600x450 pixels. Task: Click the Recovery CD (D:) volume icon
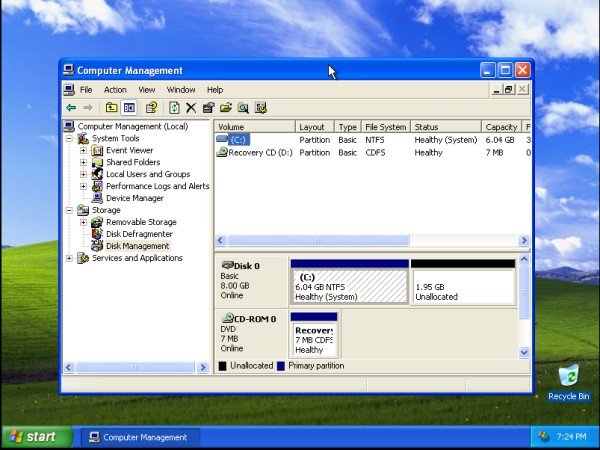(222, 152)
